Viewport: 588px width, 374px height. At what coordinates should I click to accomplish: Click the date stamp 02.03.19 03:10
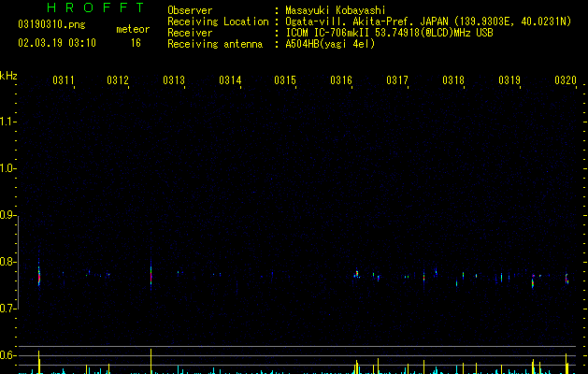[57, 43]
